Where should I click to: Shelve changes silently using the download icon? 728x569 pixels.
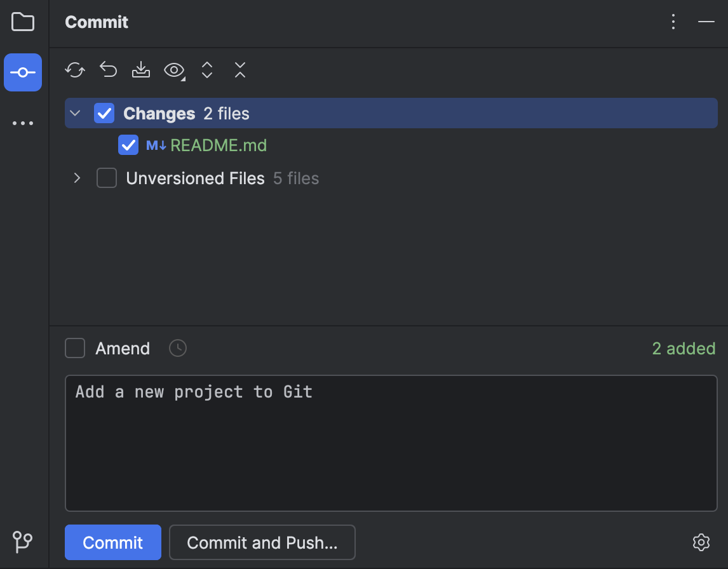[140, 70]
